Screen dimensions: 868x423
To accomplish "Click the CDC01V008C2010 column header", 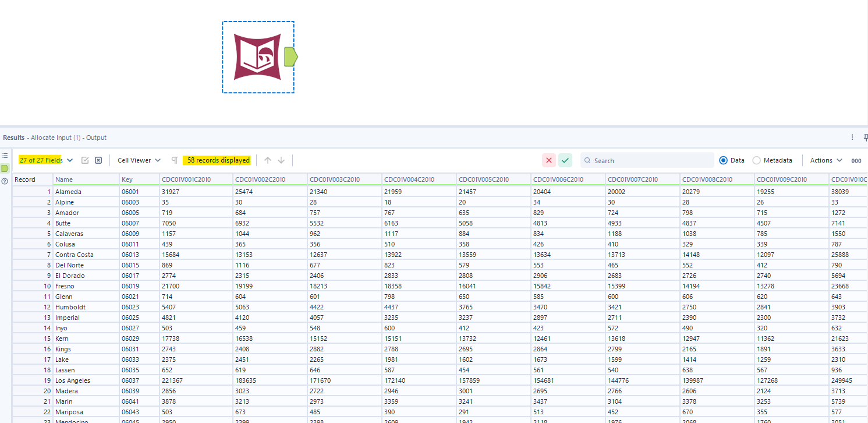I will [717, 179].
